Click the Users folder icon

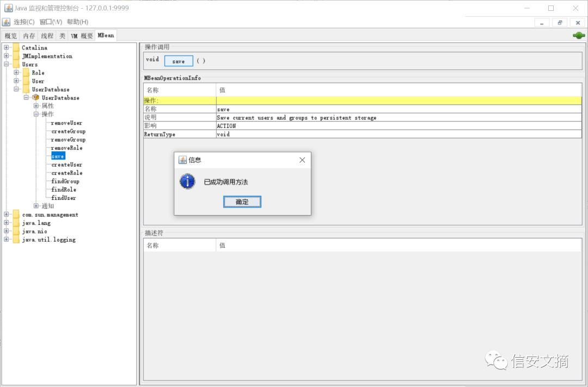[16, 64]
